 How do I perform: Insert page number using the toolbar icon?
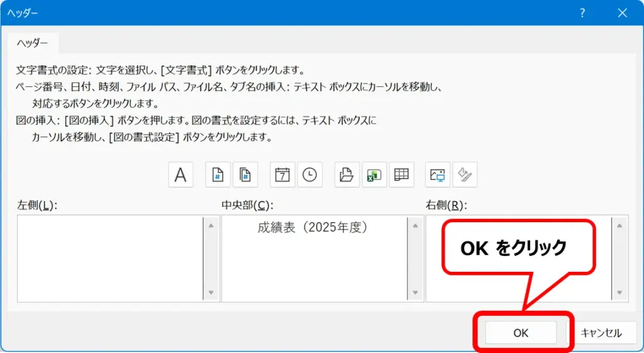[x=218, y=175]
